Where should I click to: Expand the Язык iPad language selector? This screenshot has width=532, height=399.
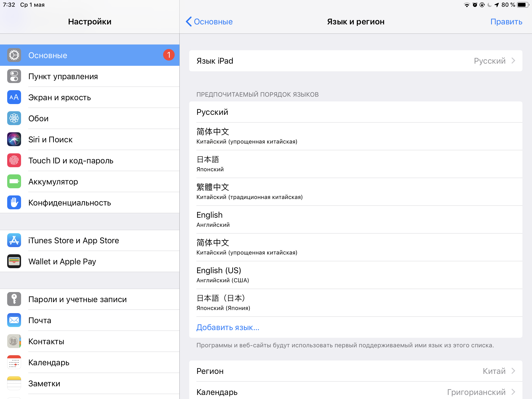[x=355, y=61]
